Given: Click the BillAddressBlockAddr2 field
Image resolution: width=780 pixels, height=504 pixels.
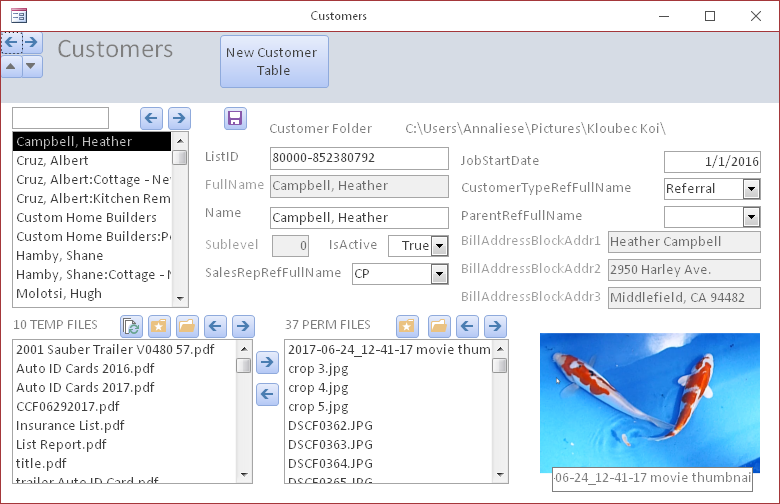Looking at the screenshot, I should point(684,270).
